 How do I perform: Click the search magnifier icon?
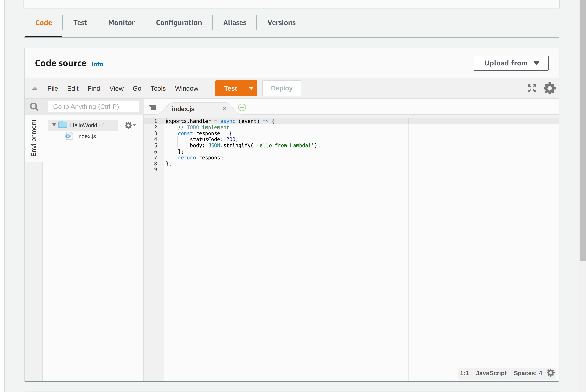pos(34,107)
